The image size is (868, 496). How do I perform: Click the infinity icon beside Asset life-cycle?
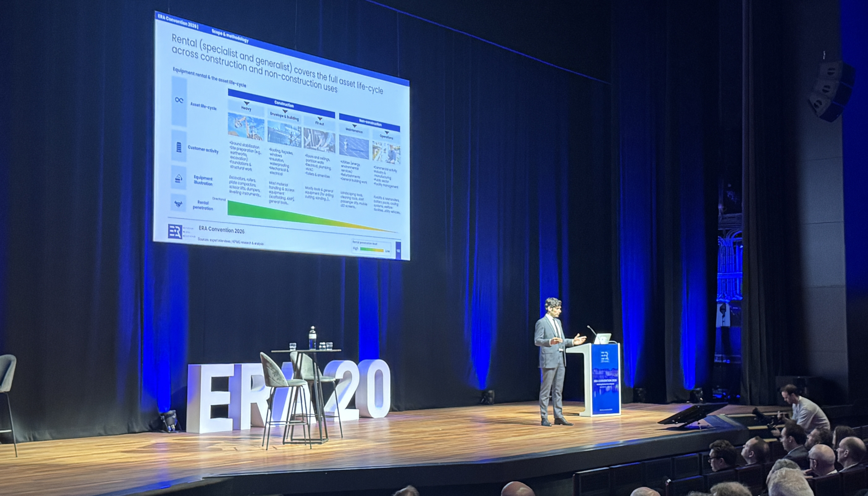[x=179, y=100]
